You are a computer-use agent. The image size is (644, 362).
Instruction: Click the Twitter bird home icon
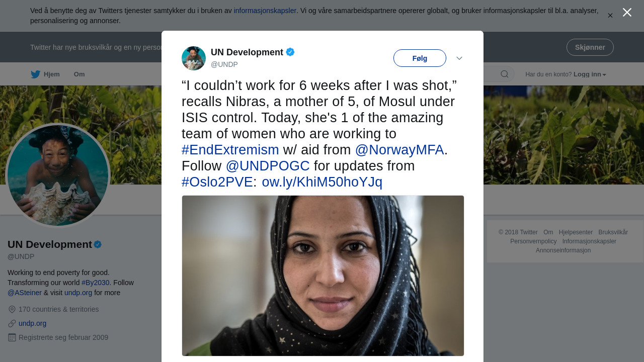tap(35, 74)
